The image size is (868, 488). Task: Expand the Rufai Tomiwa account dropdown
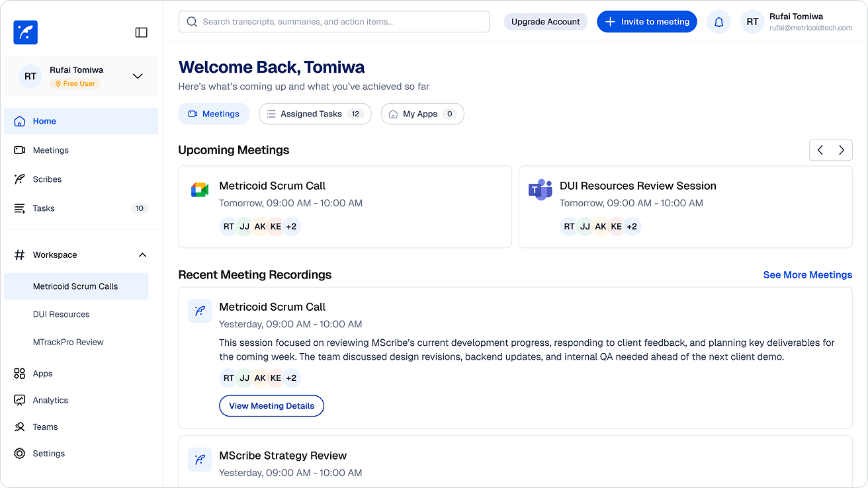138,76
